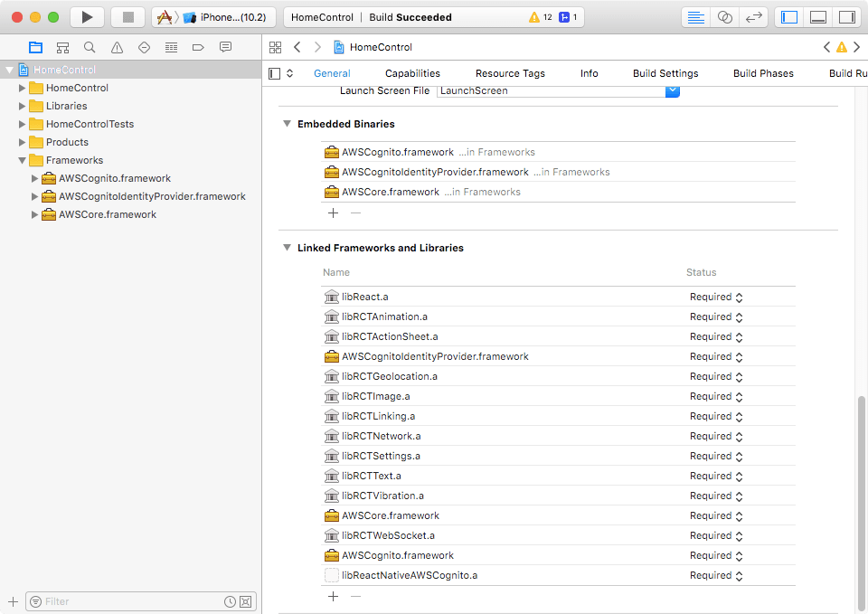Select the General tab
This screenshot has width=868, height=614.
click(x=332, y=73)
